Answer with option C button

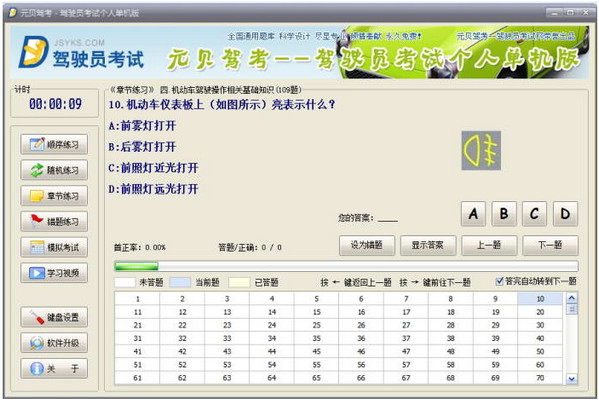coord(535,214)
